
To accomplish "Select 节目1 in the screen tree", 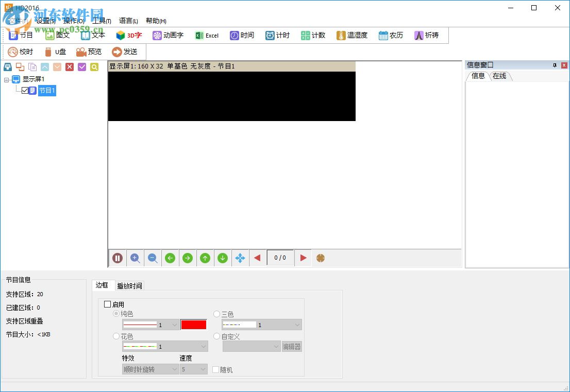I will [47, 90].
